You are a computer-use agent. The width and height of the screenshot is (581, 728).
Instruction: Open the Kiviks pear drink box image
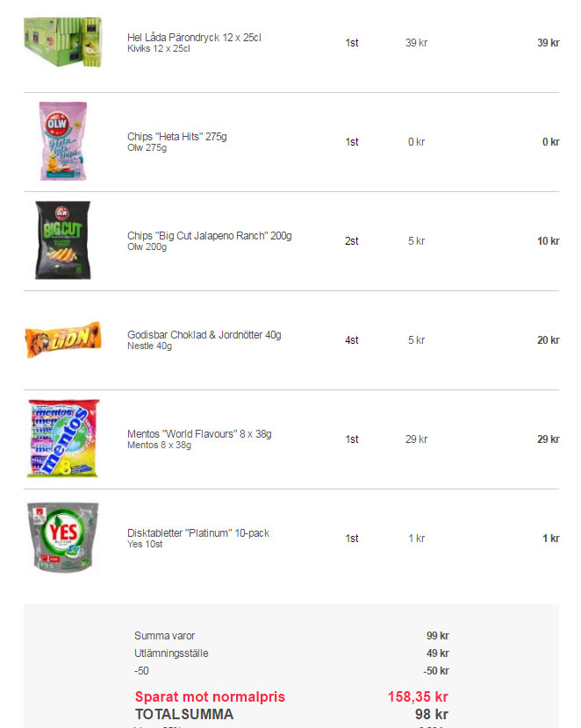point(62,42)
